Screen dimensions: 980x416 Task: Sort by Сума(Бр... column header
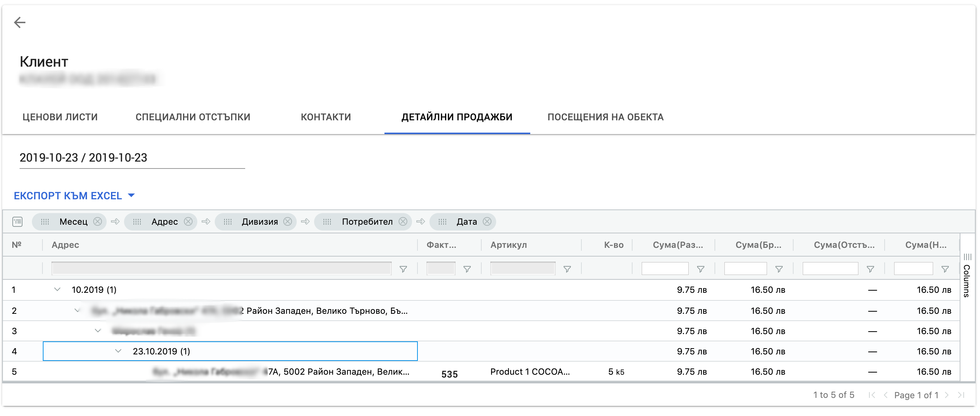tap(758, 245)
